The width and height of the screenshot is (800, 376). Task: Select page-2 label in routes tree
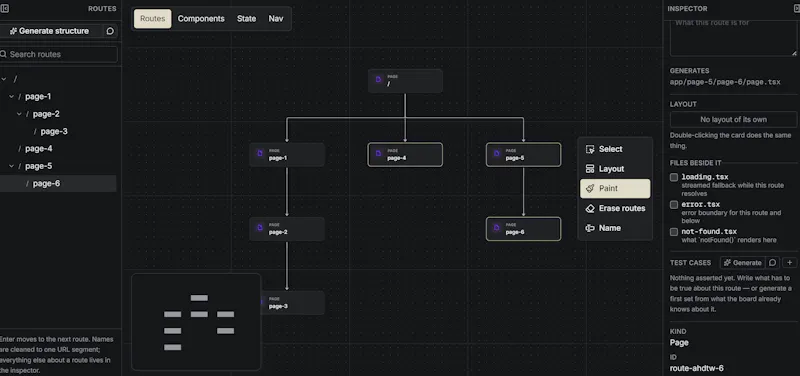(x=46, y=114)
